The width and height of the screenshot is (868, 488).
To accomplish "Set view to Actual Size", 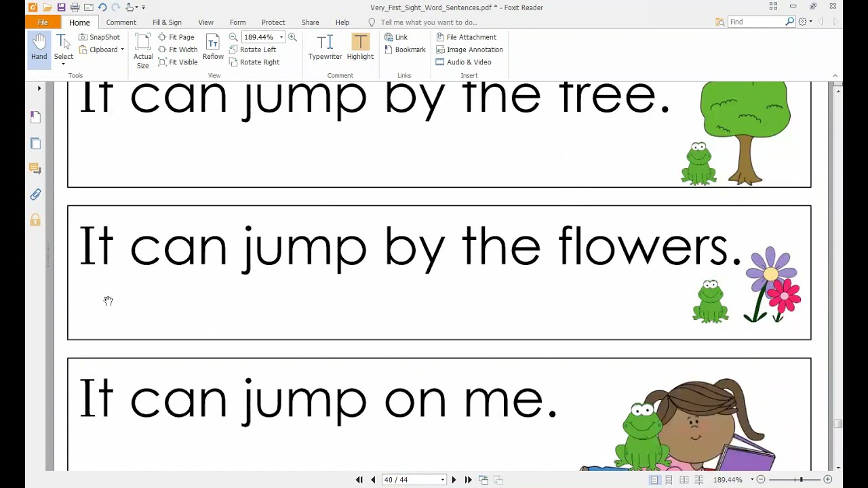I will coord(143,51).
